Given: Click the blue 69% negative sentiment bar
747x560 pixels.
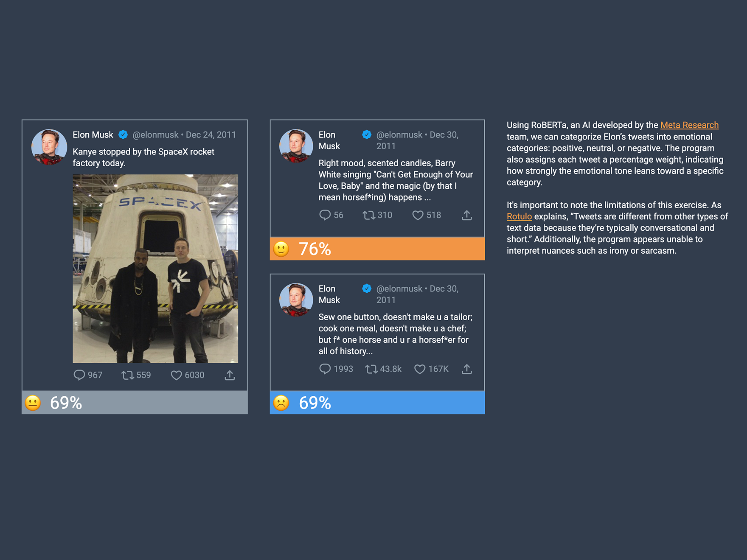Looking at the screenshot, I should pos(377,403).
